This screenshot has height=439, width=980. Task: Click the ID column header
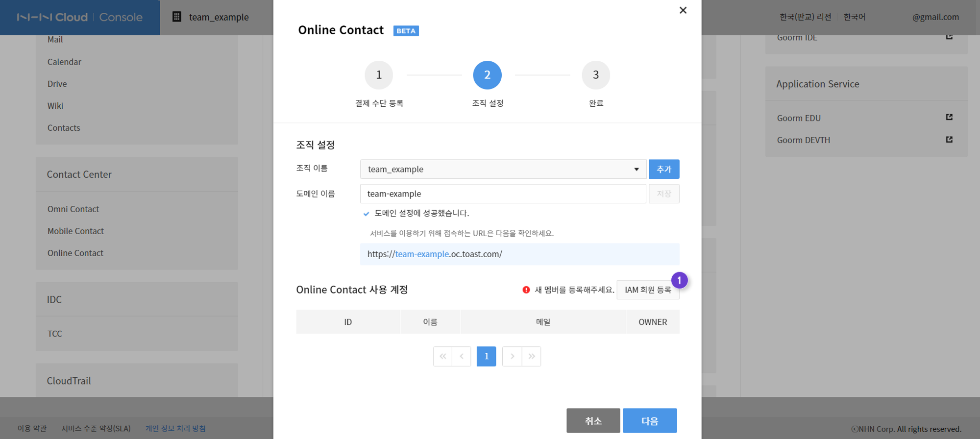tap(348, 322)
